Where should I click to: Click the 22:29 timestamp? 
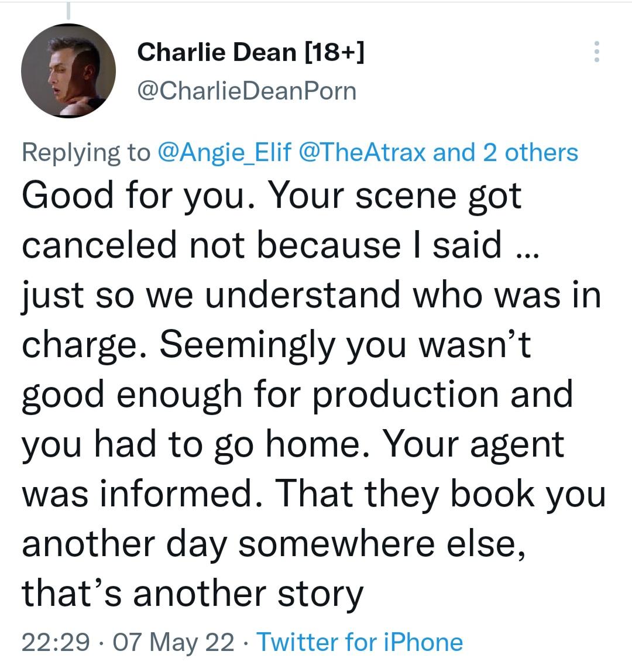click(56, 642)
